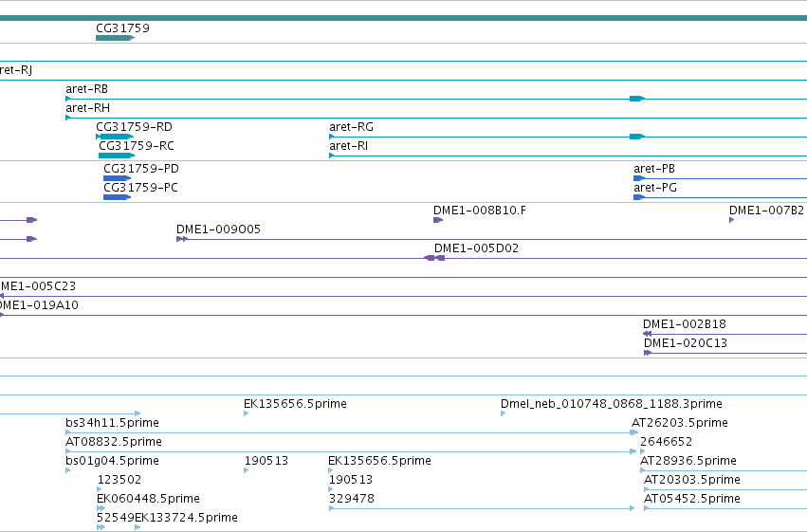
Task: Select the aret-PB protein label
Action: (x=654, y=169)
